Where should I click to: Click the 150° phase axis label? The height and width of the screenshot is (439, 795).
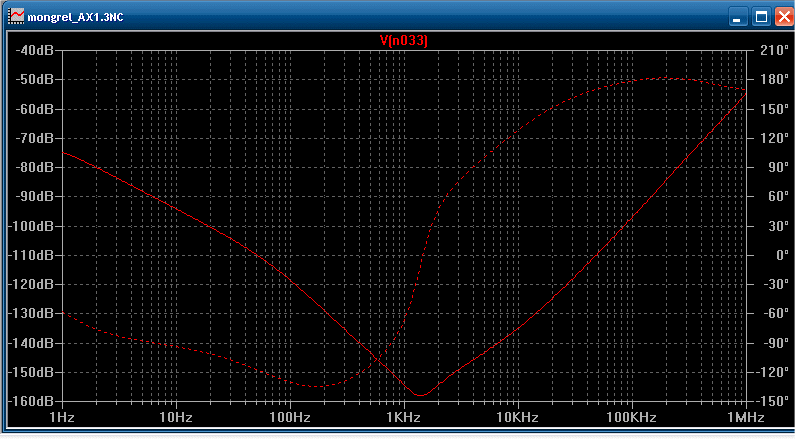[774, 109]
